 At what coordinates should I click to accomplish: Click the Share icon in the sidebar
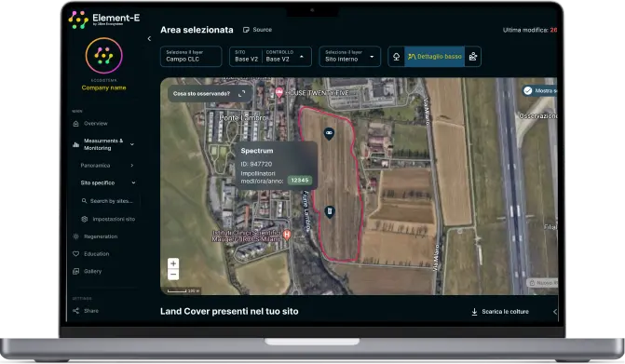[75, 311]
